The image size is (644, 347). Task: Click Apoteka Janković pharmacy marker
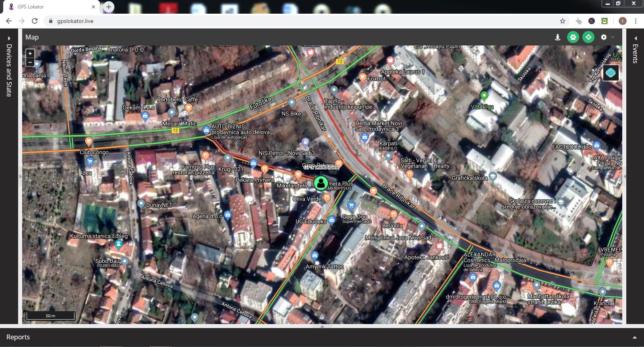(439, 246)
